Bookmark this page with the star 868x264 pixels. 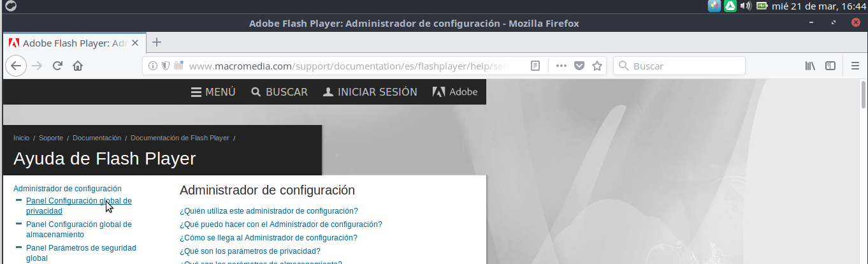tap(597, 66)
